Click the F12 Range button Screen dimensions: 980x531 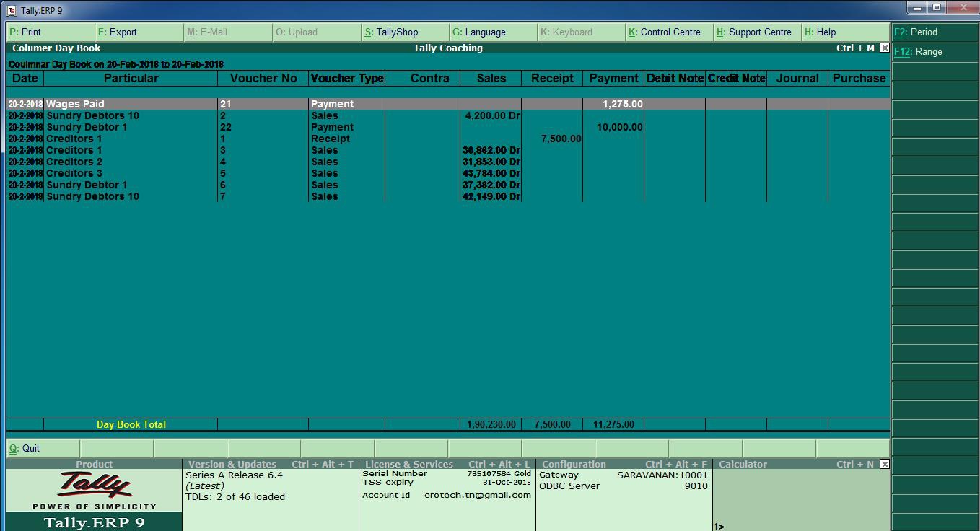935,52
